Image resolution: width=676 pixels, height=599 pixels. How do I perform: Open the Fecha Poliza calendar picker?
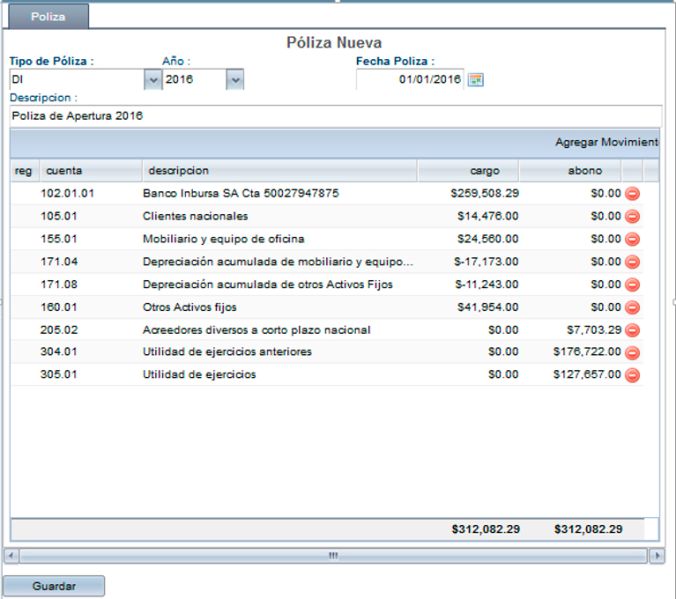(476, 80)
